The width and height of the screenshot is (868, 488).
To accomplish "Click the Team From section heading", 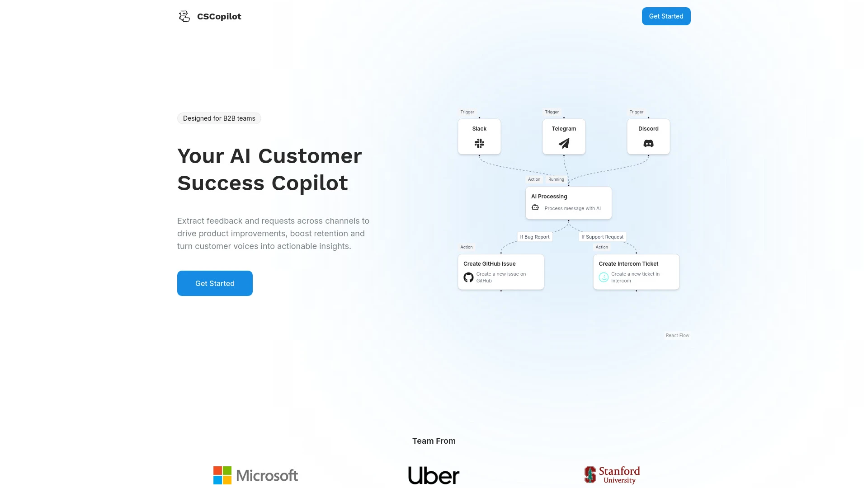I will tap(434, 441).
